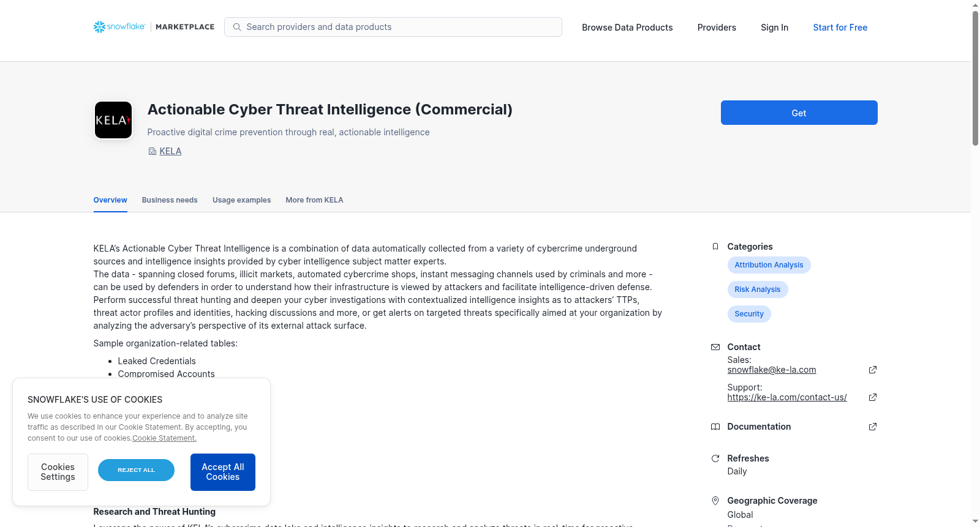Viewport: 980px width, 527px height.
Task: Open Documentation external link icon
Action: coord(873,427)
